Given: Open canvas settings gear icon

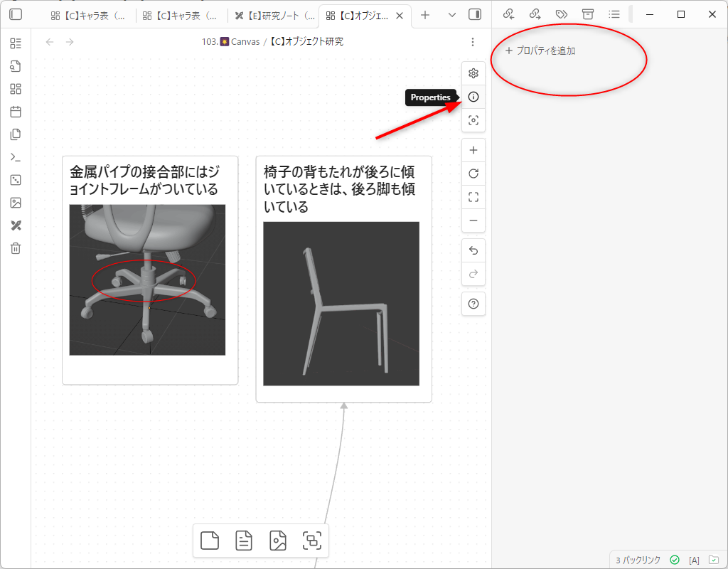Looking at the screenshot, I should (473, 73).
